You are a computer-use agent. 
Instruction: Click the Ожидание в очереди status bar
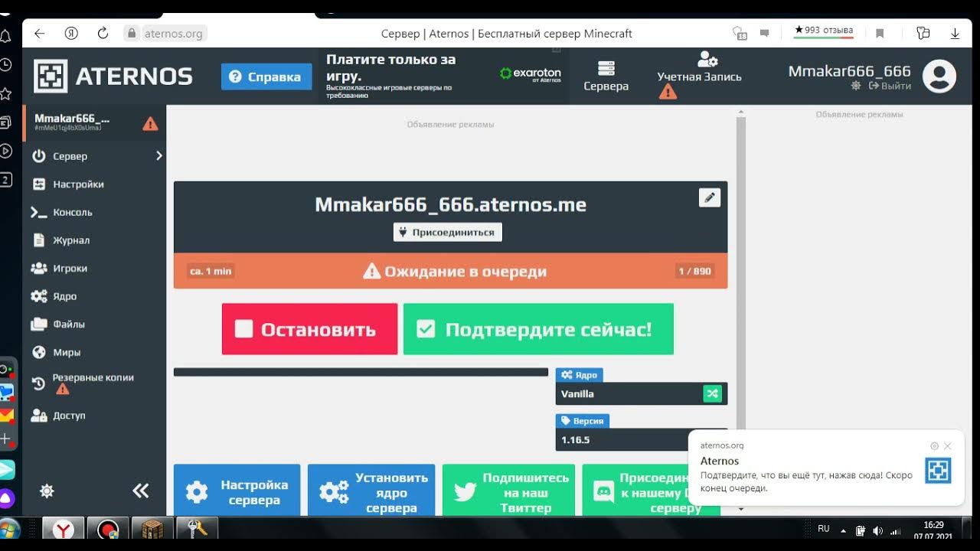point(450,271)
